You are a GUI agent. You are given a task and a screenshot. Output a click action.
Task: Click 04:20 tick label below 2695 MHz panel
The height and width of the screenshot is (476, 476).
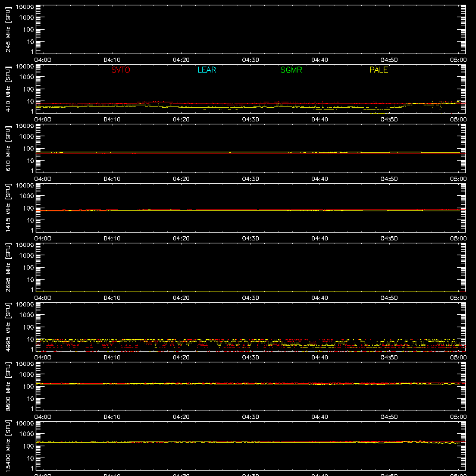(x=181, y=298)
